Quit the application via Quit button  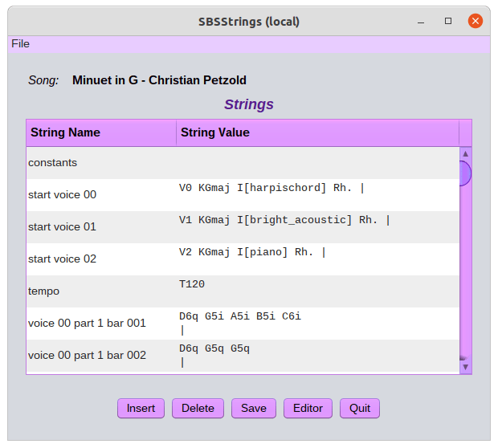coord(360,408)
